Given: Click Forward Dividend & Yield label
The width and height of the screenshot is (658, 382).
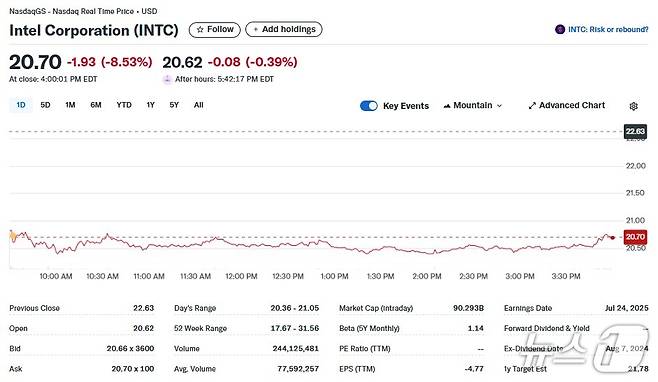Looking at the screenshot, I should pos(547,328).
